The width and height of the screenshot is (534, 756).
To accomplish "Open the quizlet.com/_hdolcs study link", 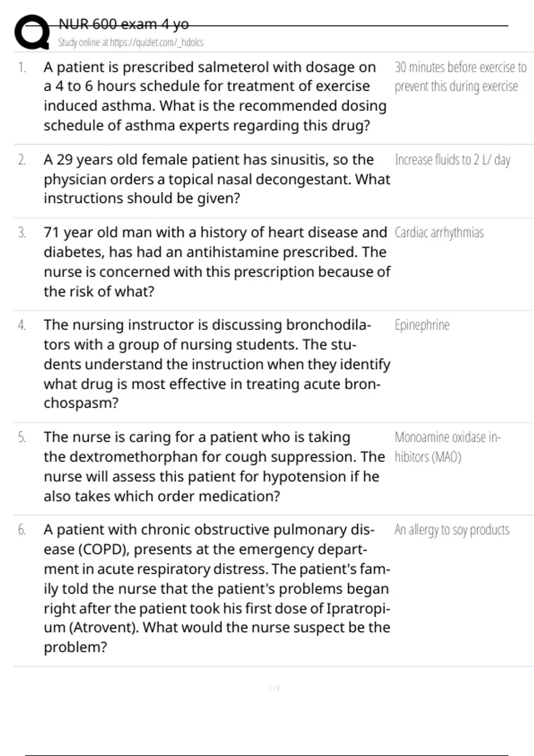I will click(x=130, y=43).
